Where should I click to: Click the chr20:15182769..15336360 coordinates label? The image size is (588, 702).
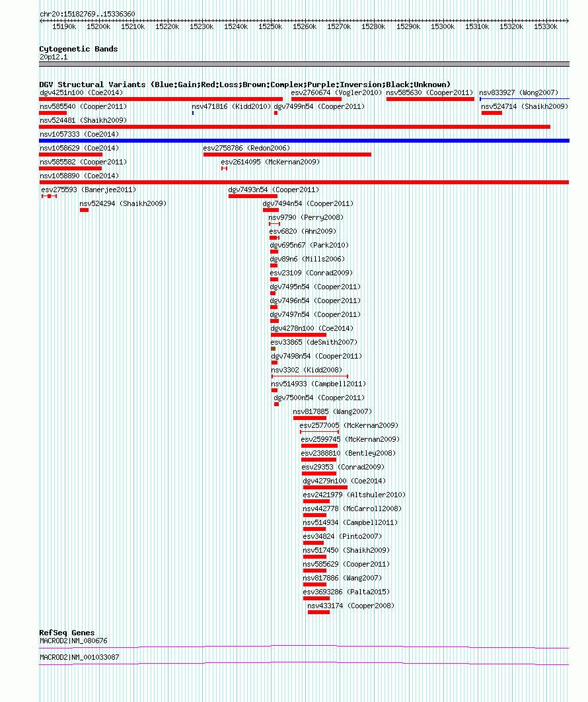[x=87, y=15]
